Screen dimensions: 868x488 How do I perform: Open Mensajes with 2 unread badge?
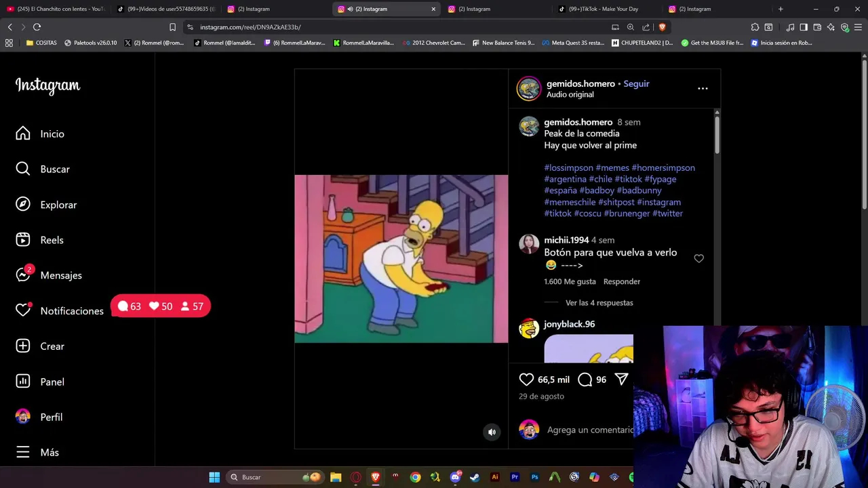23,275
